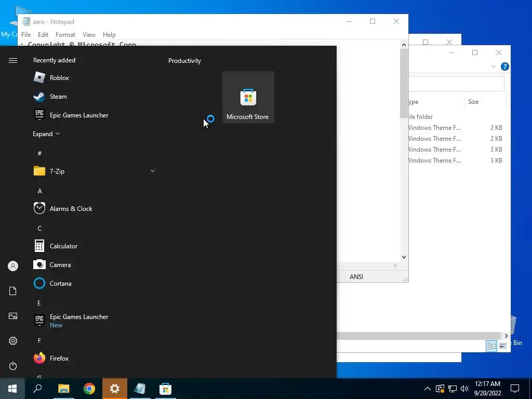This screenshot has width=532, height=399.
Task: Select the last 3 KB Windows Theme File row
Action: (456, 160)
